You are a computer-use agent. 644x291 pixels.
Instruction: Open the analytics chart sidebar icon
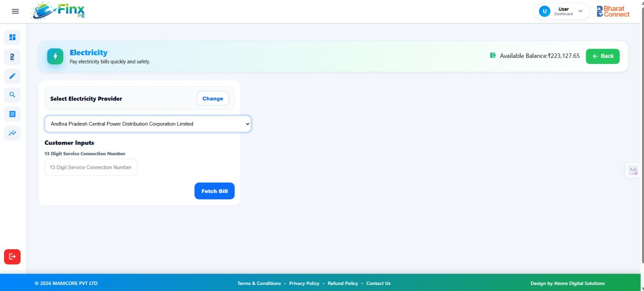(12, 133)
